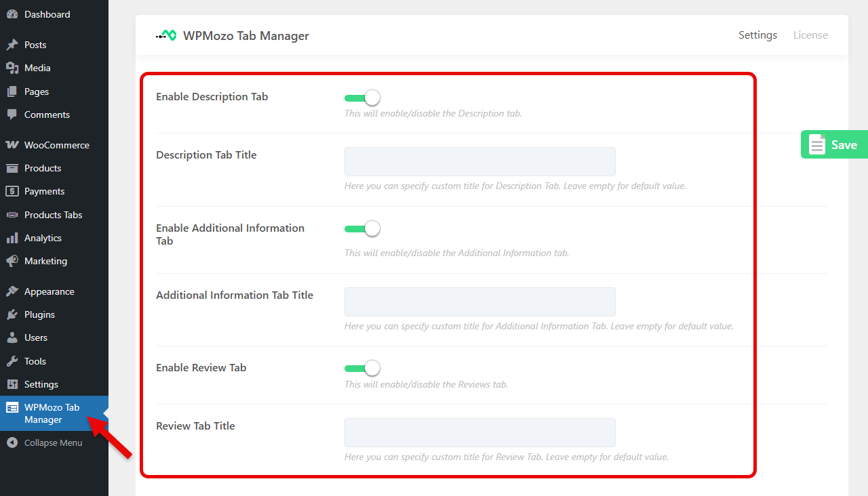The width and height of the screenshot is (868, 496).
Task: Open the Products Tabs menu item
Action: [54, 215]
